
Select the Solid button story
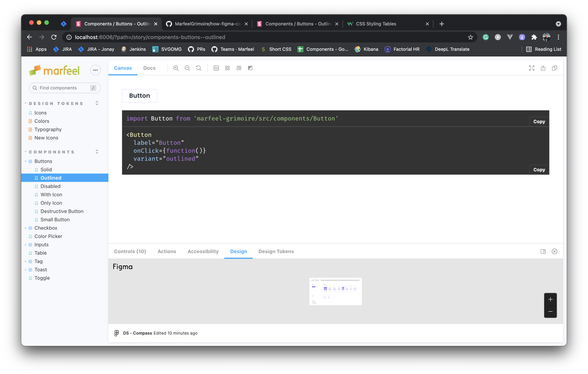(x=46, y=170)
